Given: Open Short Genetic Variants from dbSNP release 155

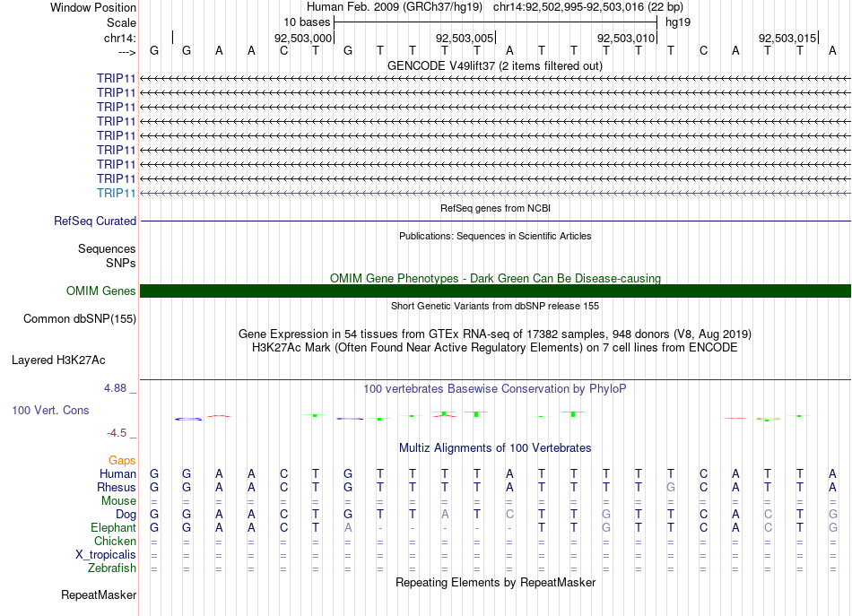Looking at the screenshot, I should coord(495,306).
